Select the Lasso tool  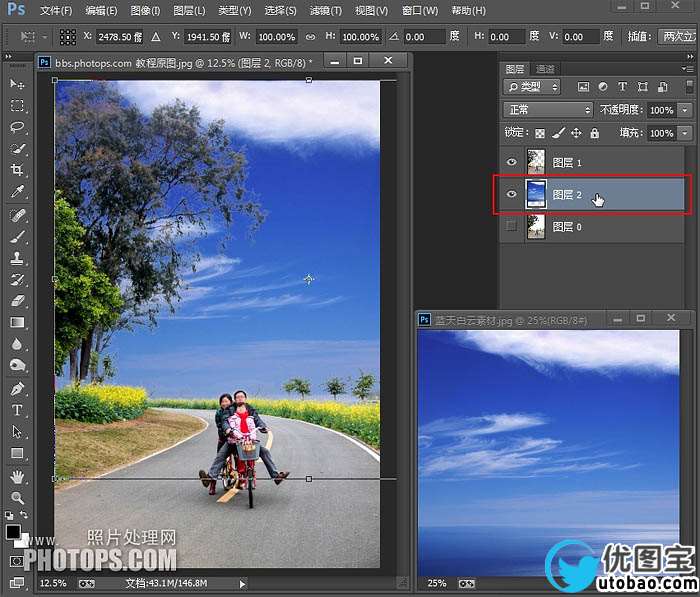click(x=17, y=127)
